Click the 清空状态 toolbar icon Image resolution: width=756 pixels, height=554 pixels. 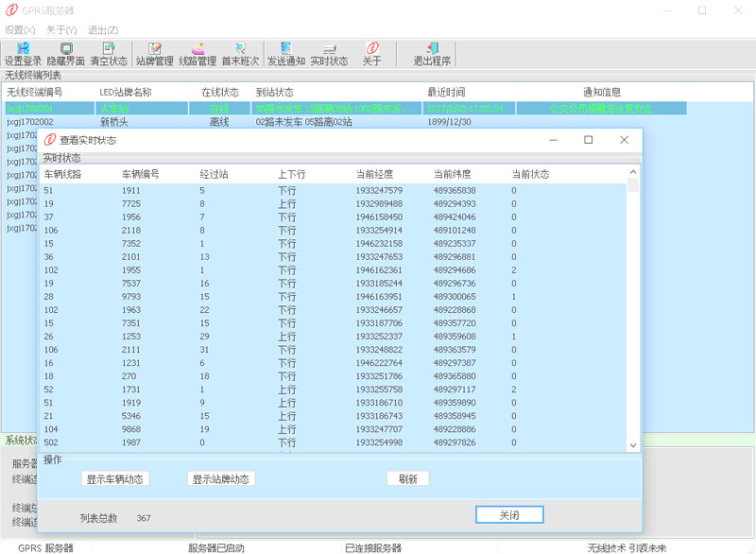(108, 54)
